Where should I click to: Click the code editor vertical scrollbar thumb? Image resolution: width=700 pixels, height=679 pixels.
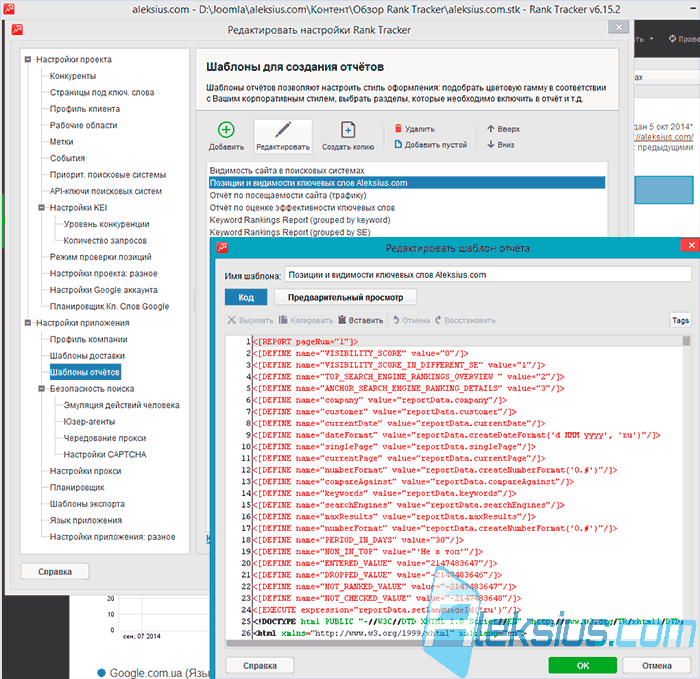(686, 341)
